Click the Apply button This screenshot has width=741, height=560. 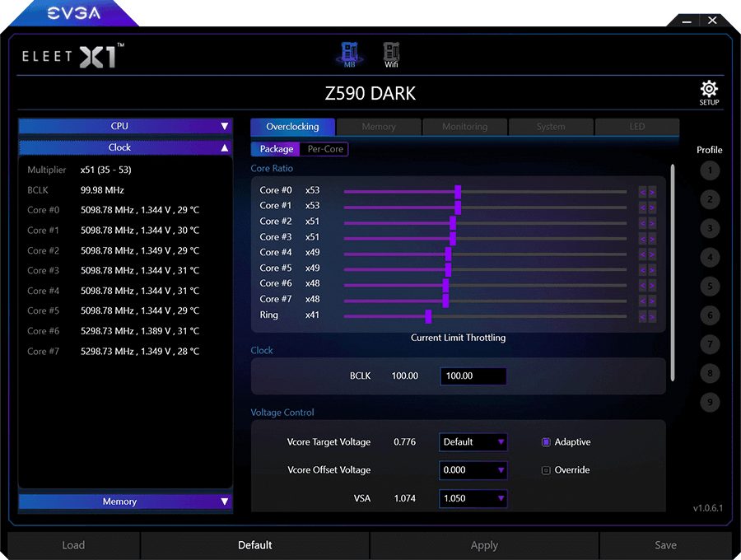[x=484, y=545]
